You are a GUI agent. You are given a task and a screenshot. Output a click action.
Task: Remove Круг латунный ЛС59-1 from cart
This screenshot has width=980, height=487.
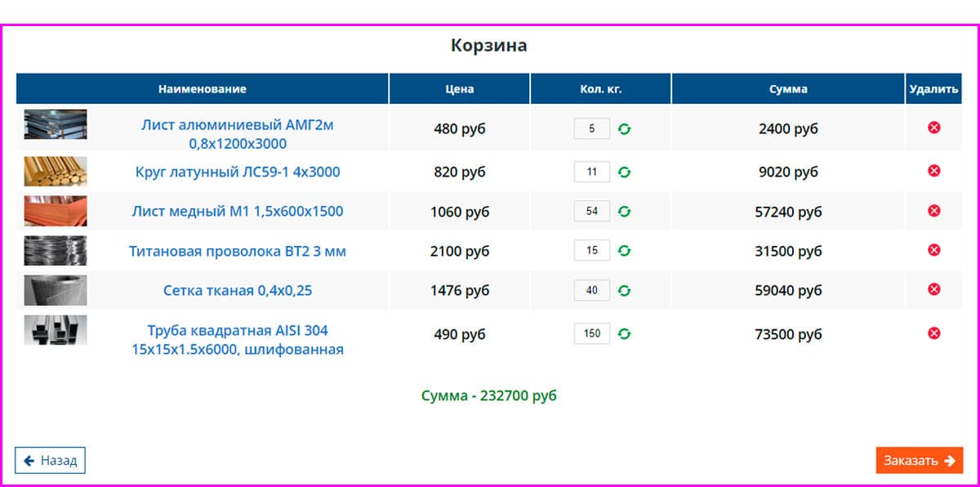coord(934,171)
